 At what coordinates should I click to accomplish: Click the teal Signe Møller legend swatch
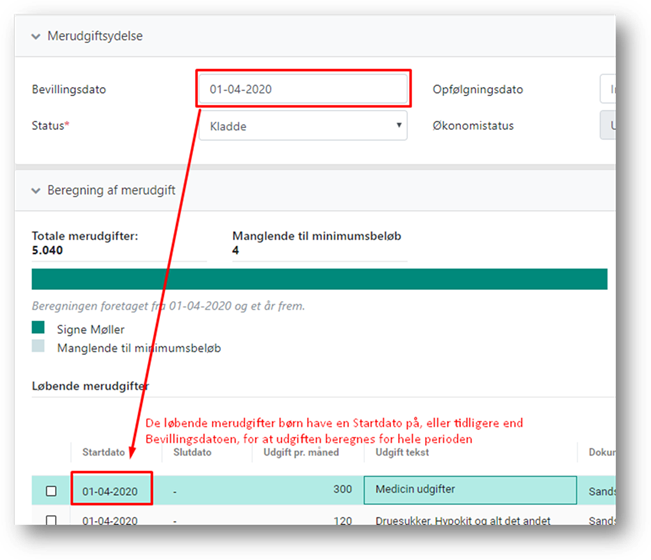[x=38, y=328]
